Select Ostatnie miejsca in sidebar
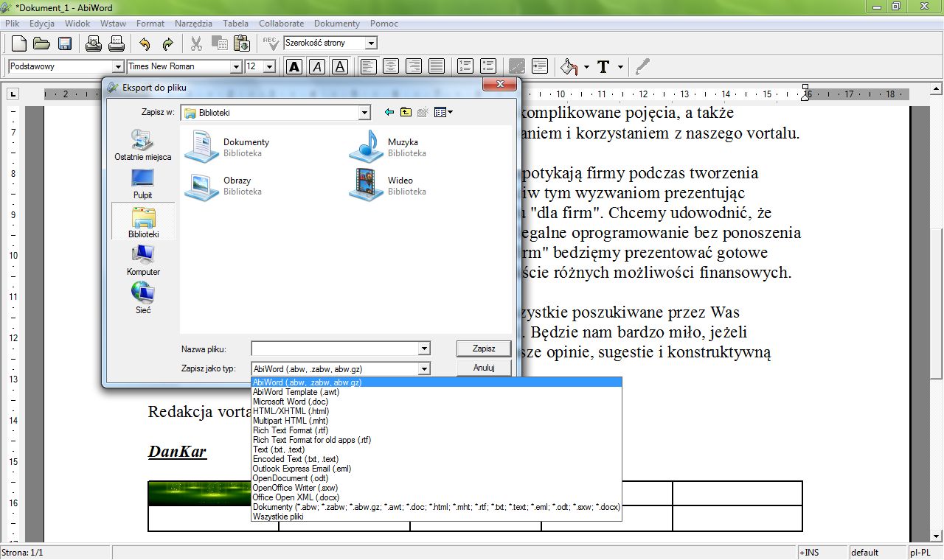The height and width of the screenshot is (560, 944). point(143,145)
